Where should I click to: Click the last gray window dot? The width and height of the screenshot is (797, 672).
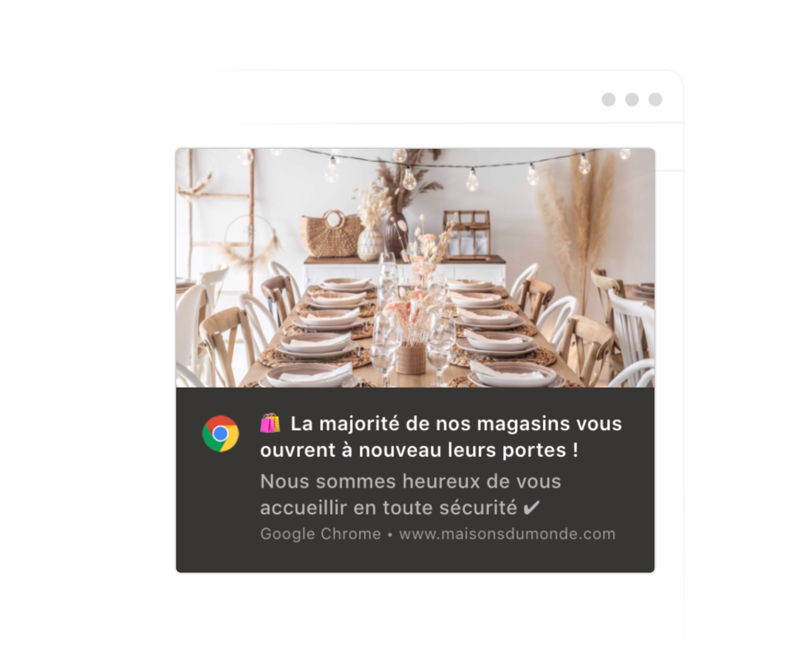tap(655, 99)
